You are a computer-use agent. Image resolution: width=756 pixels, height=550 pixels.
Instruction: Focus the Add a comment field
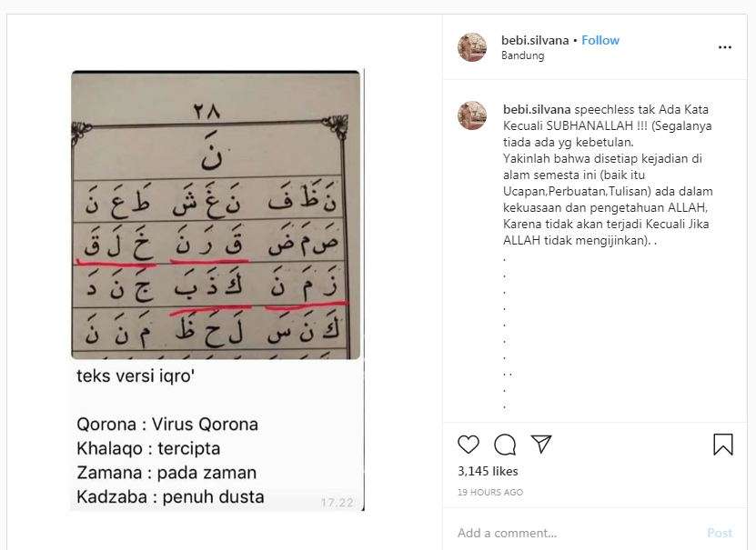click(573, 533)
